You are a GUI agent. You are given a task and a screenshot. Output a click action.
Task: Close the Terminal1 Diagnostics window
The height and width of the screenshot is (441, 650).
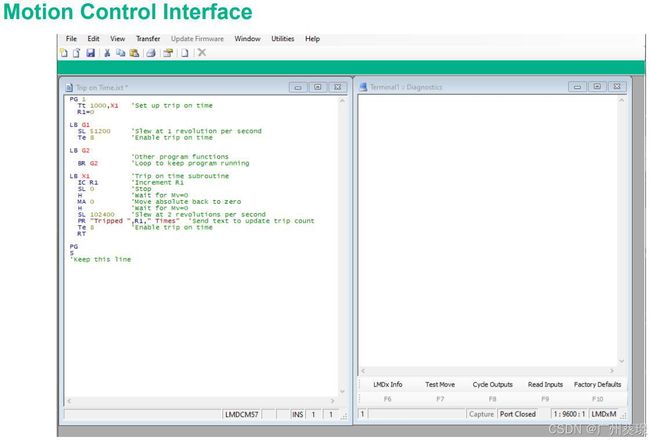point(617,87)
